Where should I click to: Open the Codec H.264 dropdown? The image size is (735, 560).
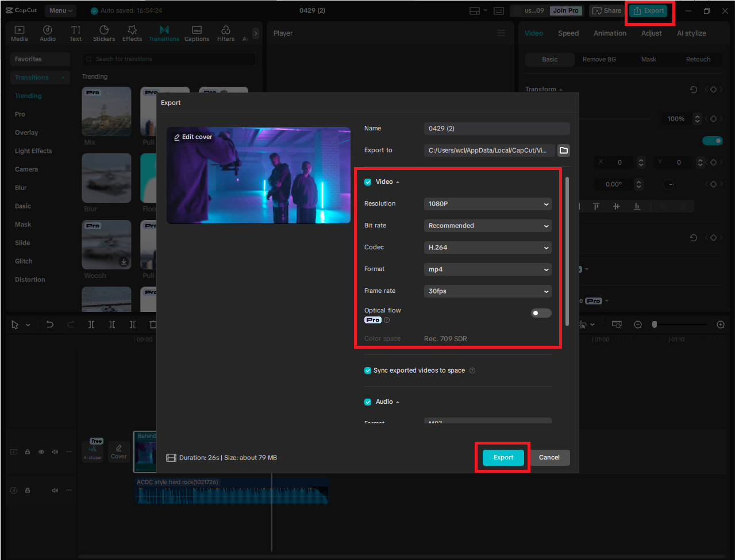[x=488, y=248]
